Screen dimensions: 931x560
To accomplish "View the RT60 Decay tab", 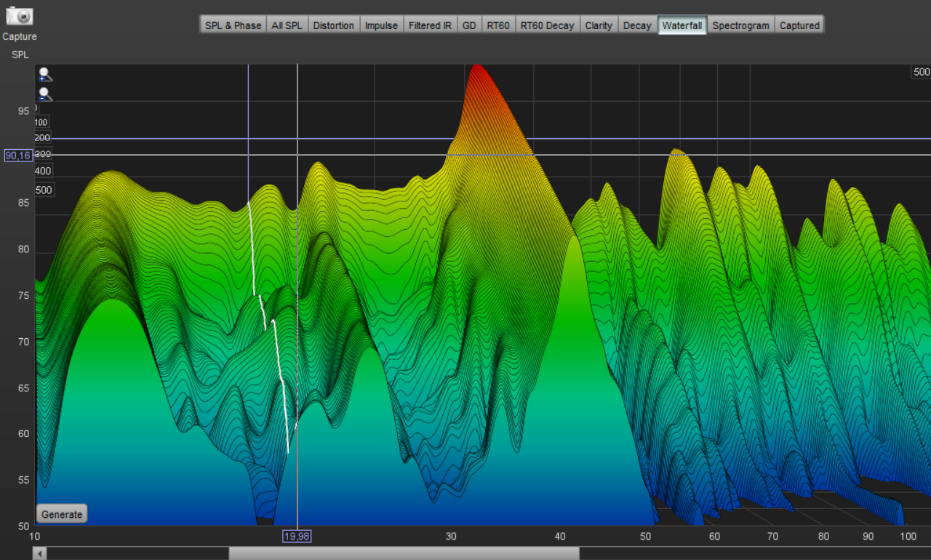I will click(x=547, y=25).
